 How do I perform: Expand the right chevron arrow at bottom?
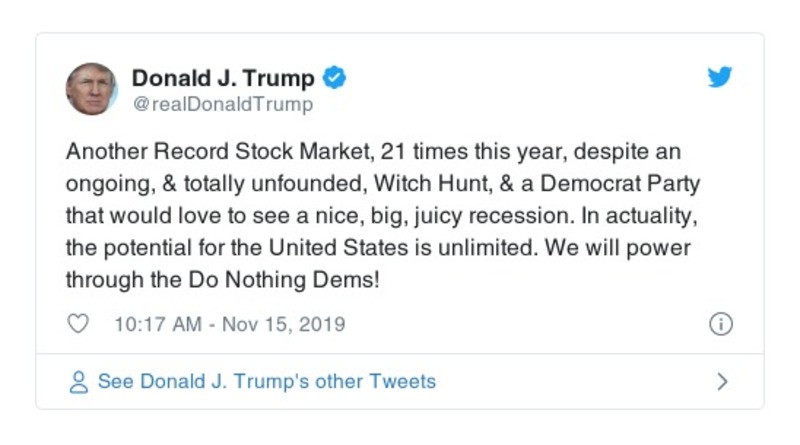point(722,382)
